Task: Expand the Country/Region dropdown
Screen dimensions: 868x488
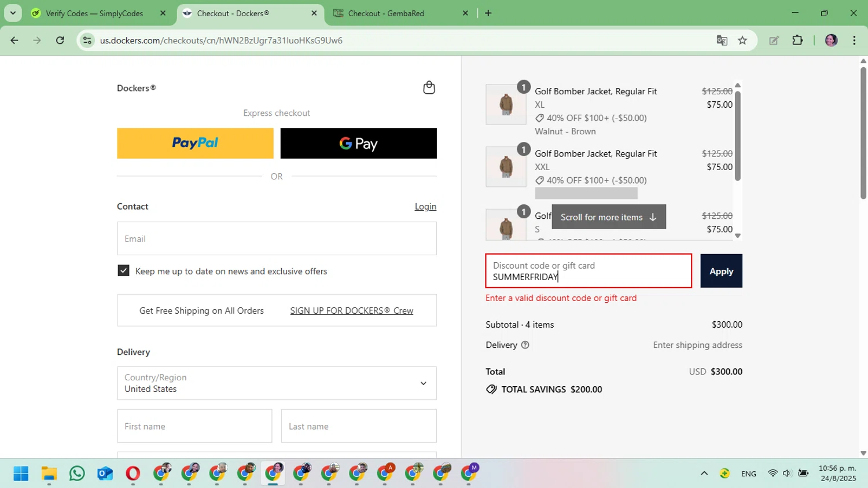Action: [277, 383]
